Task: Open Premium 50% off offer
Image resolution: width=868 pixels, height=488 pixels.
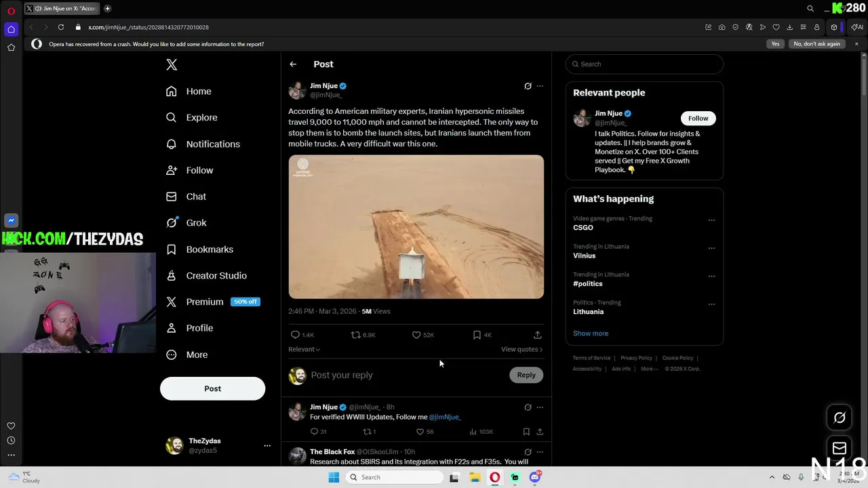Action: coord(213,302)
